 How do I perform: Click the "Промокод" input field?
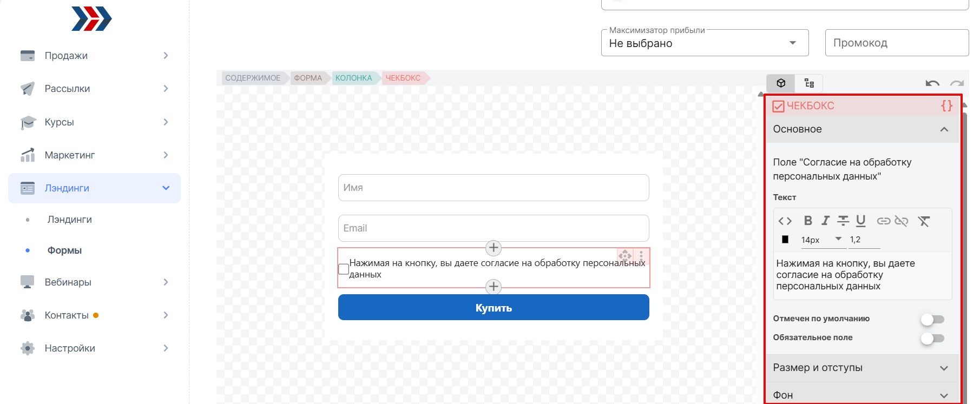point(897,43)
